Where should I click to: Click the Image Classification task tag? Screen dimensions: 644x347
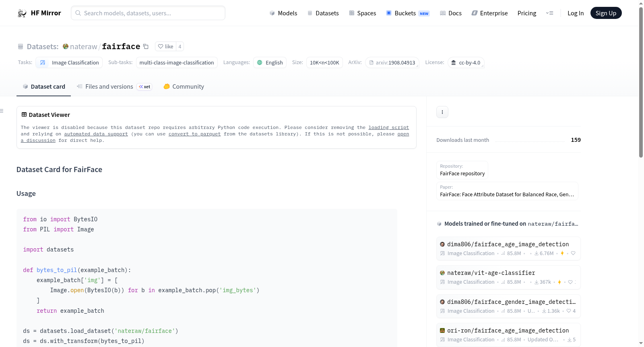pos(69,62)
